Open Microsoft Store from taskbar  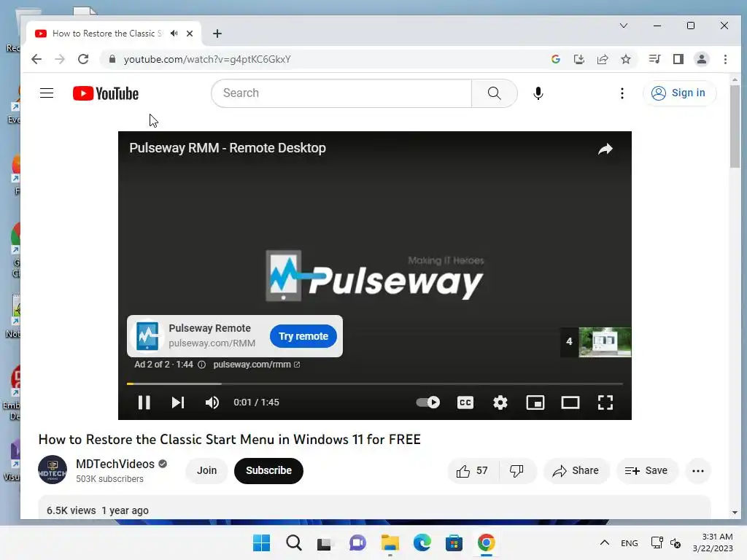[x=454, y=542]
